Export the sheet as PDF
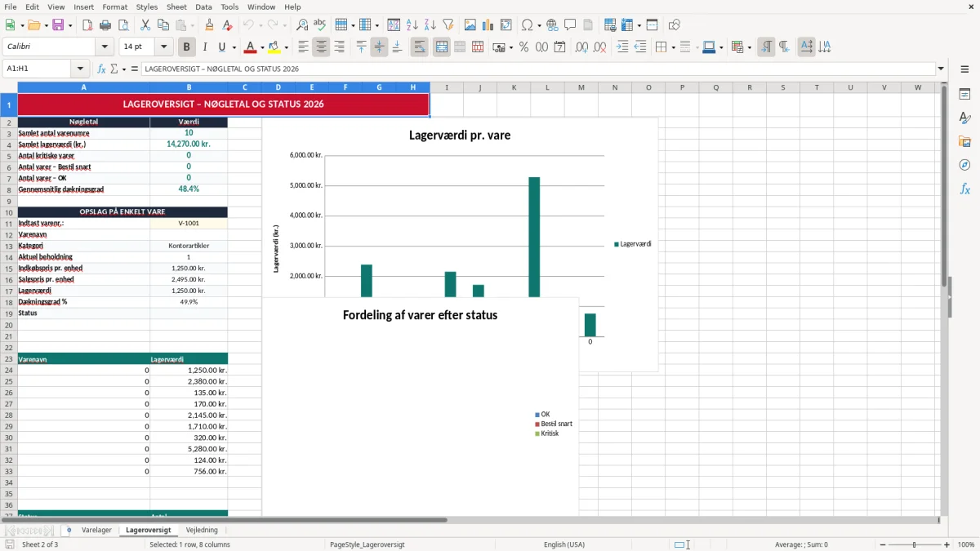Image resolution: width=980 pixels, height=551 pixels. click(87, 25)
